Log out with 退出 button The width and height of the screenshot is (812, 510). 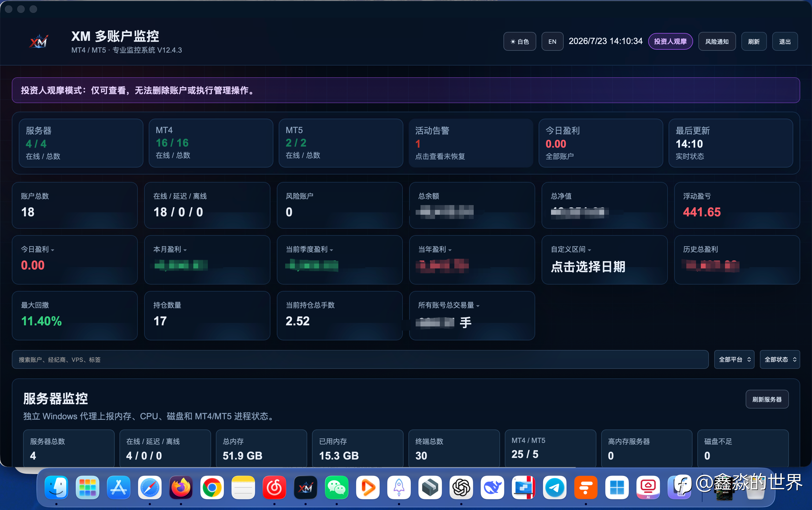tap(785, 41)
